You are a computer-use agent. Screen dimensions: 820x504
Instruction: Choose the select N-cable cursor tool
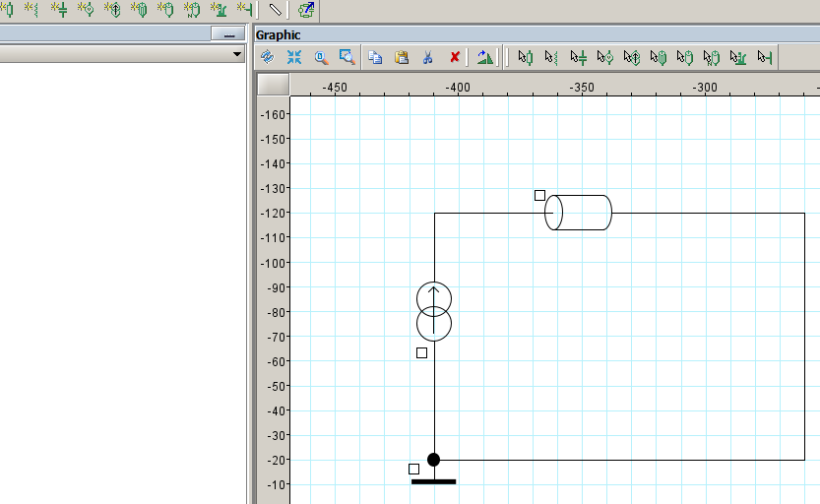[712, 57]
